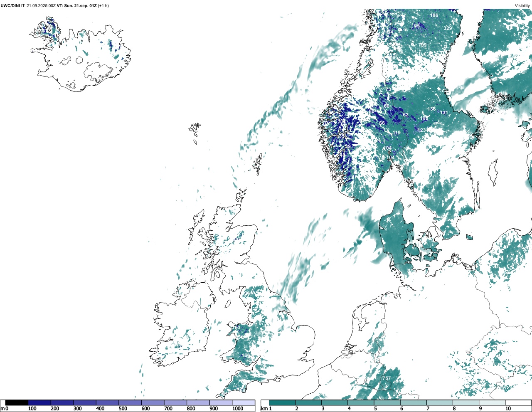Select the 200–300 m blue legend swatch

point(62,402)
